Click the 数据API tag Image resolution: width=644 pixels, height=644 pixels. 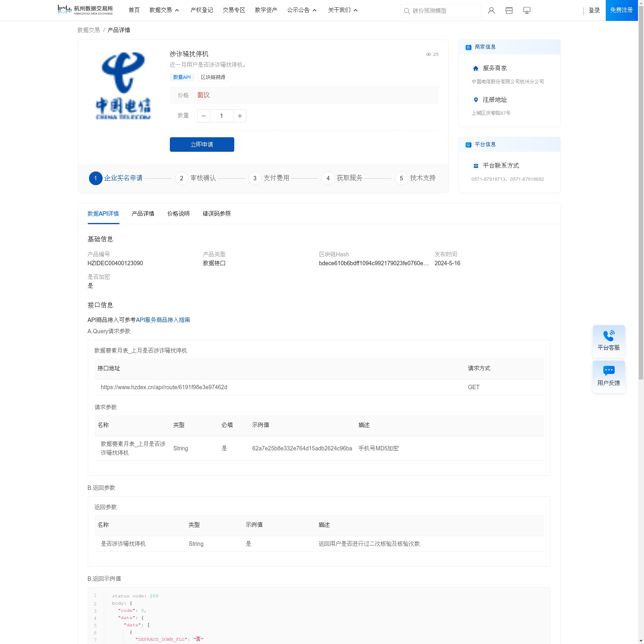tap(182, 77)
